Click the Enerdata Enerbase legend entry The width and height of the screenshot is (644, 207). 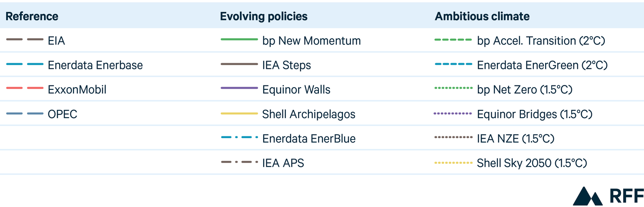74,65
